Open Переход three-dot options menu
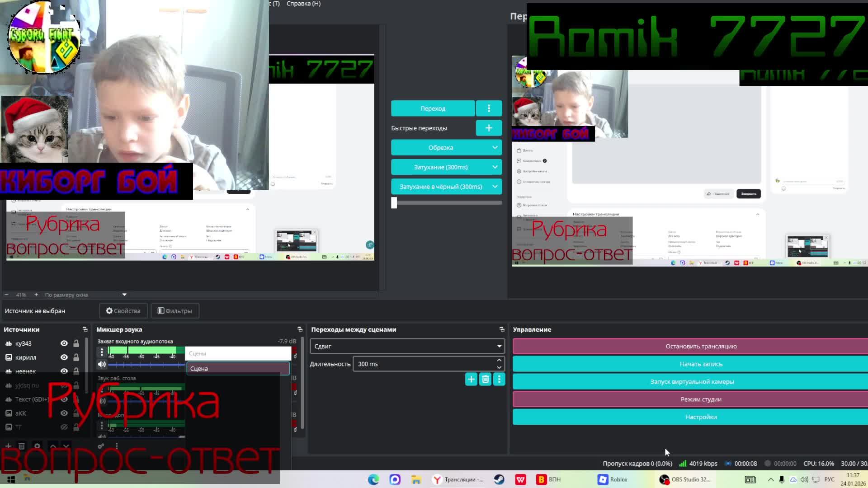This screenshot has height=488, width=868. coord(489,108)
